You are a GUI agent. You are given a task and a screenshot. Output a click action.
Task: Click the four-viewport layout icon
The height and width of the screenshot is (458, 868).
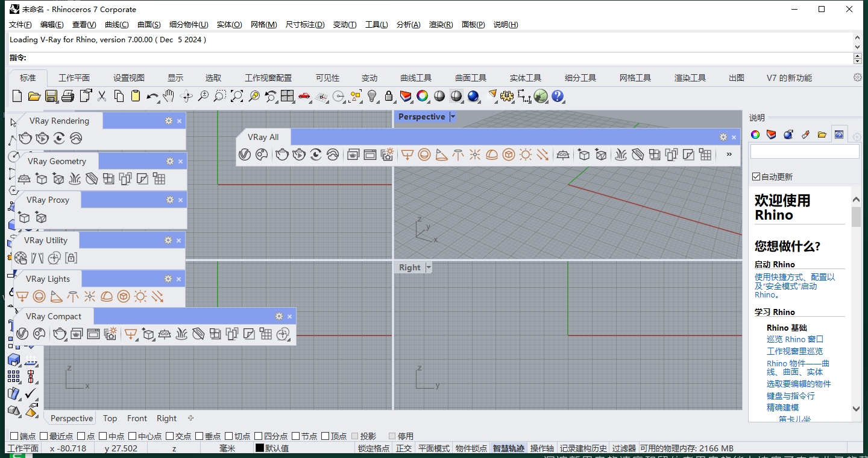[x=288, y=96]
